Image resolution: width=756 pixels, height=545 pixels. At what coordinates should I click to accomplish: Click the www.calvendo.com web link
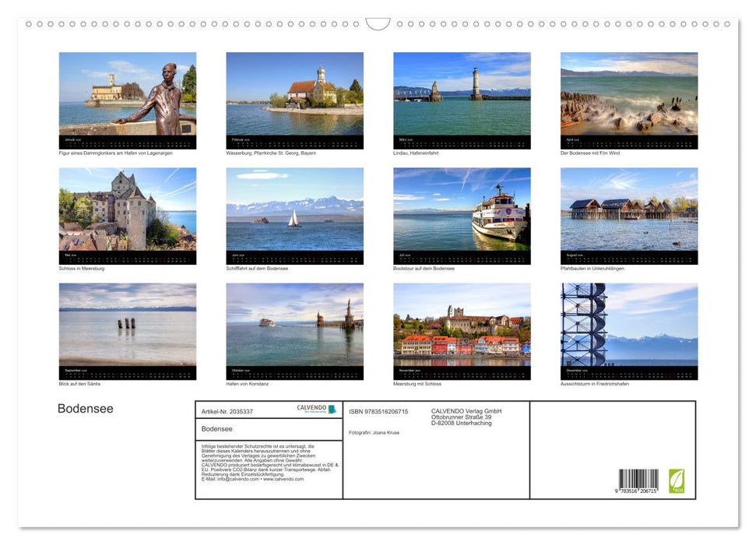pyautogui.click(x=283, y=479)
